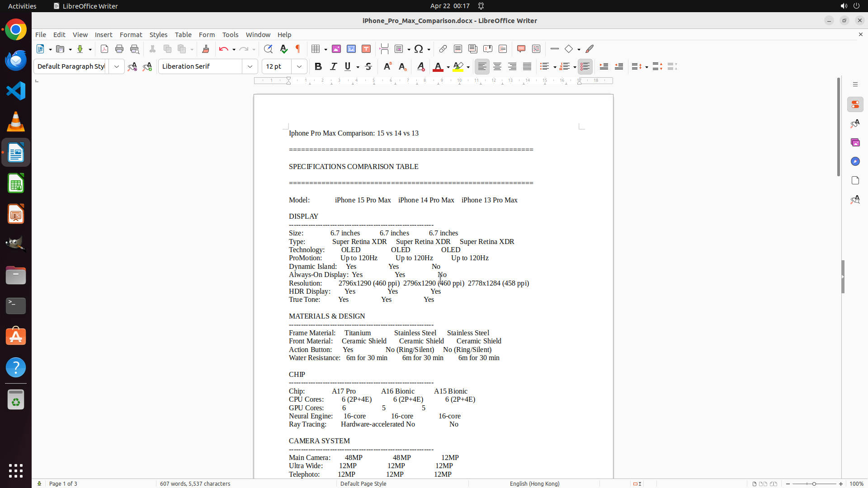Open paragraph style dropdown list
Viewport: 868px width, 488px height.
[x=117, y=66]
